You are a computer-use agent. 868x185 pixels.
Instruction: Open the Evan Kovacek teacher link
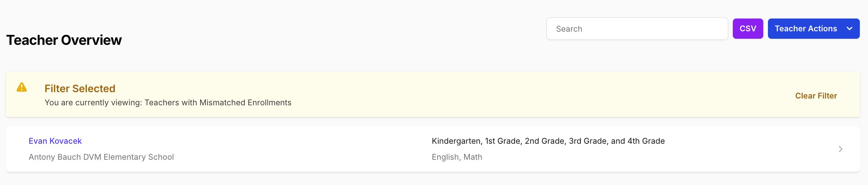click(x=55, y=141)
